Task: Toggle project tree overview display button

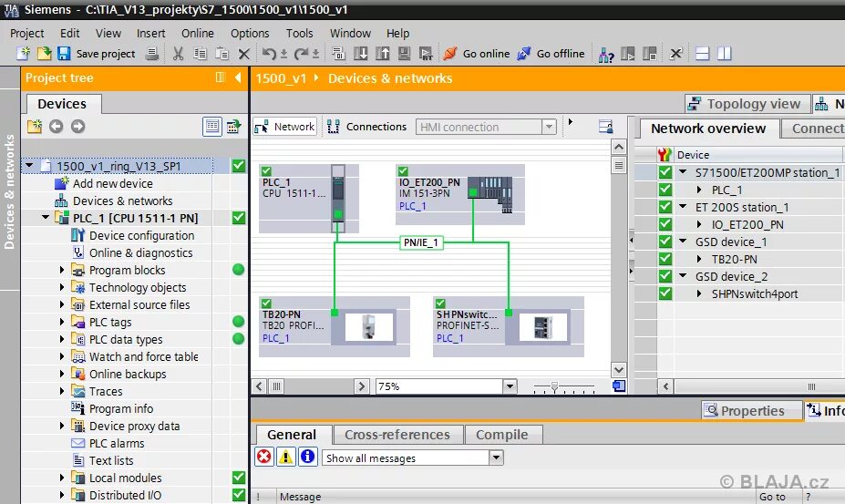Action: tap(212, 127)
